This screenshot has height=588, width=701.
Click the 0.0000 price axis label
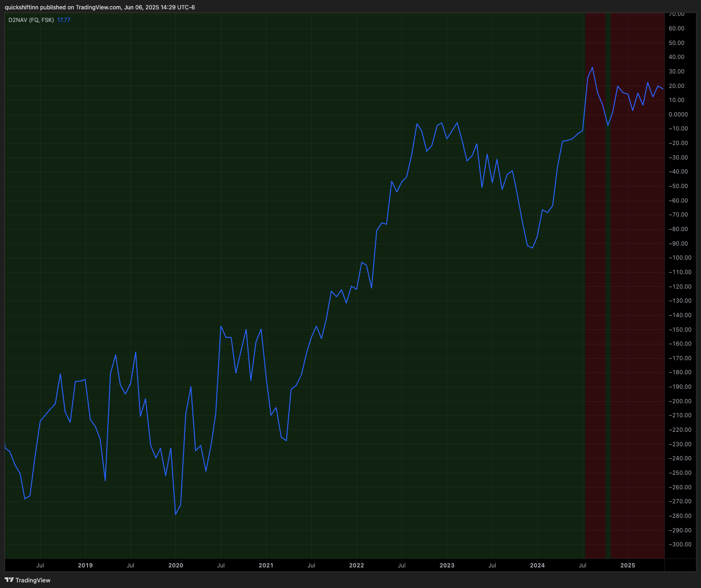[x=678, y=115]
